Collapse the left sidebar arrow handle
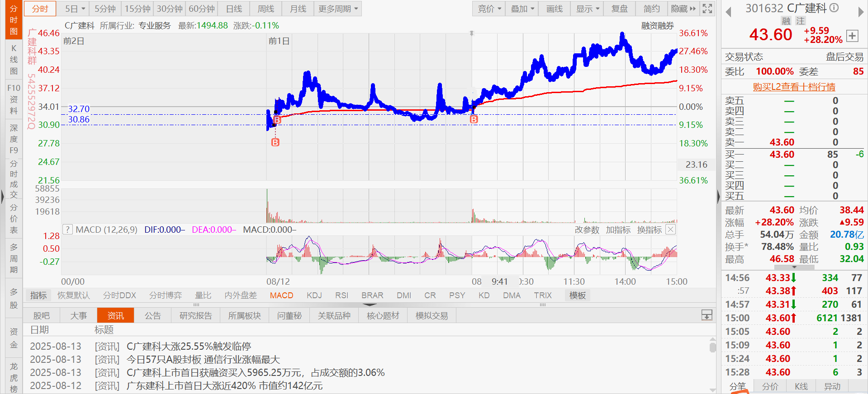 click(x=2, y=197)
